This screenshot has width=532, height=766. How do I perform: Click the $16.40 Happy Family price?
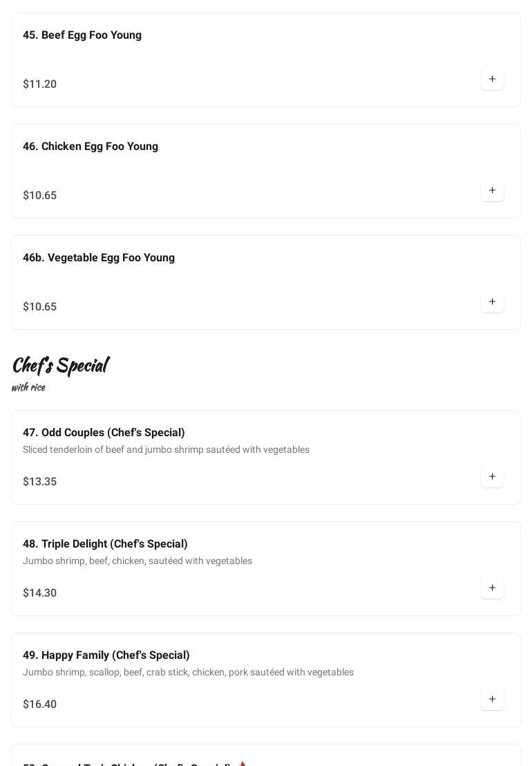(x=40, y=704)
